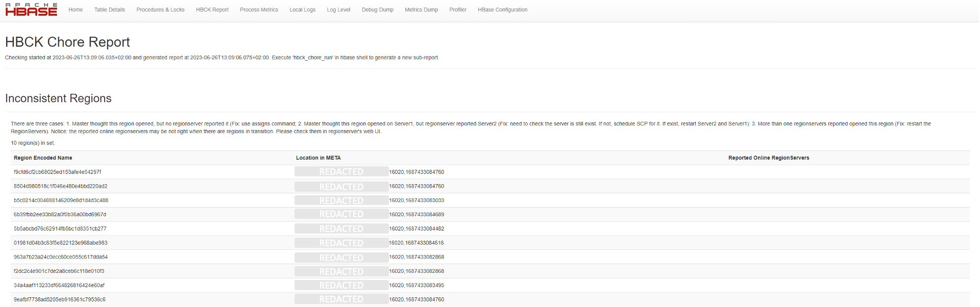Click the META location ending 1687433084482
Viewport: 980px width, 307px height.
click(370, 229)
